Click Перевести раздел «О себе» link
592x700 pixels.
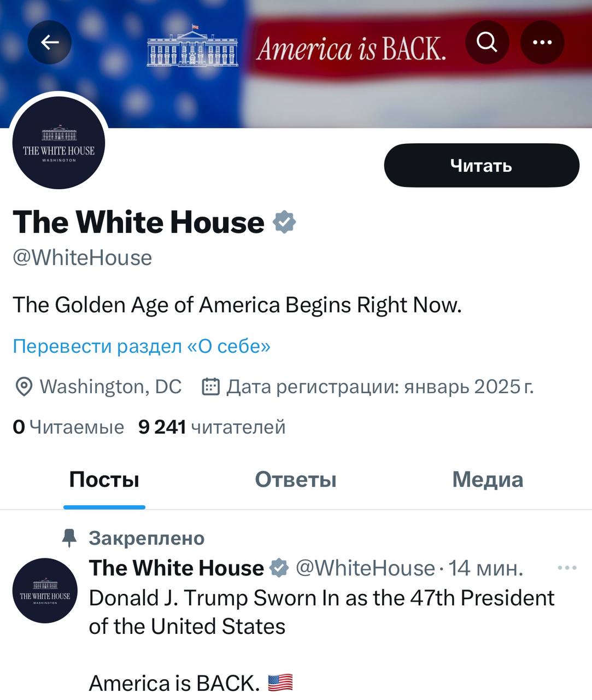coord(142,346)
